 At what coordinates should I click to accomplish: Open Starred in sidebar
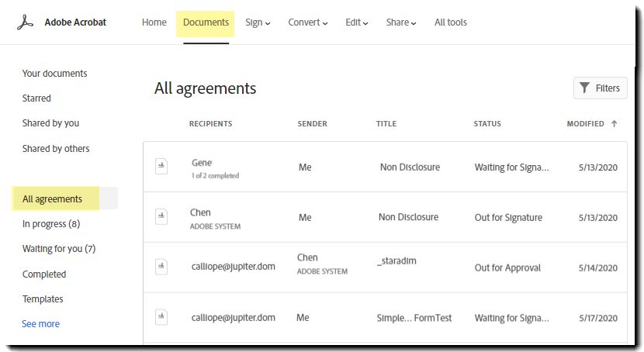[x=36, y=98]
